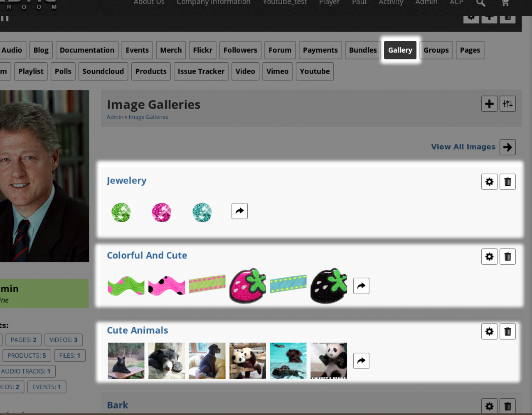Open the black strawberry thumbnail
532x415 pixels.
[x=329, y=286]
